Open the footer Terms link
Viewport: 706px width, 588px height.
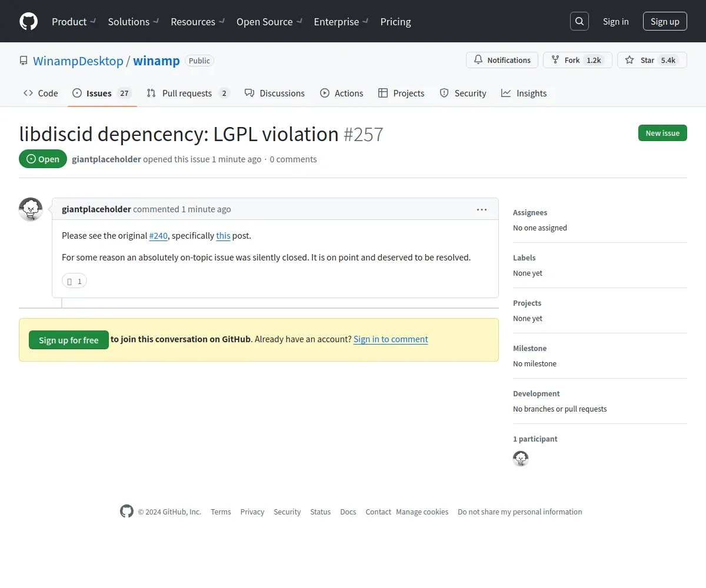221,512
